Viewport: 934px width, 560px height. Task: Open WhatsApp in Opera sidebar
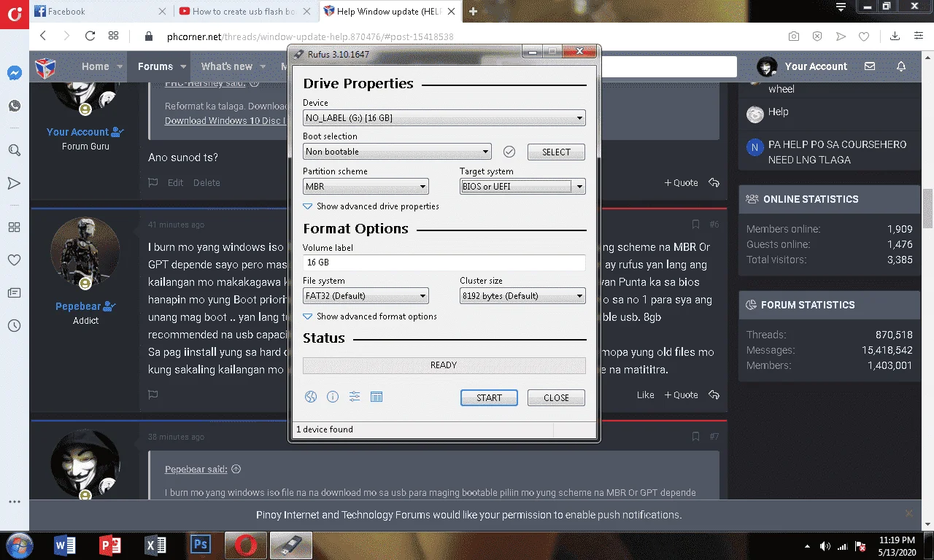click(14, 106)
